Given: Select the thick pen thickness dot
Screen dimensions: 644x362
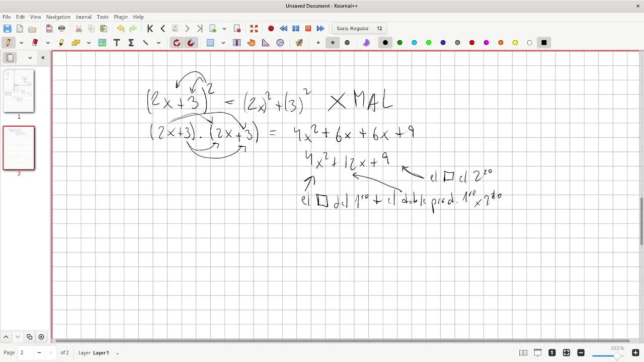Looking at the screenshot, I should pos(347,43).
